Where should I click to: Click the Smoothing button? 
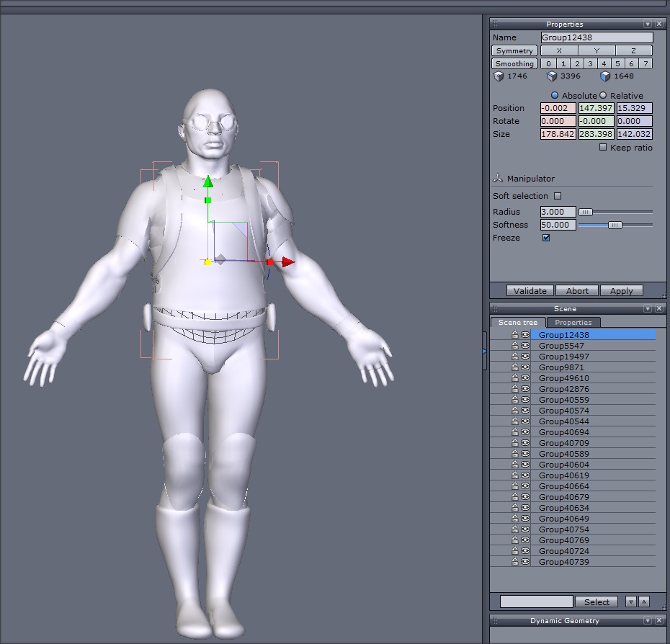point(514,63)
